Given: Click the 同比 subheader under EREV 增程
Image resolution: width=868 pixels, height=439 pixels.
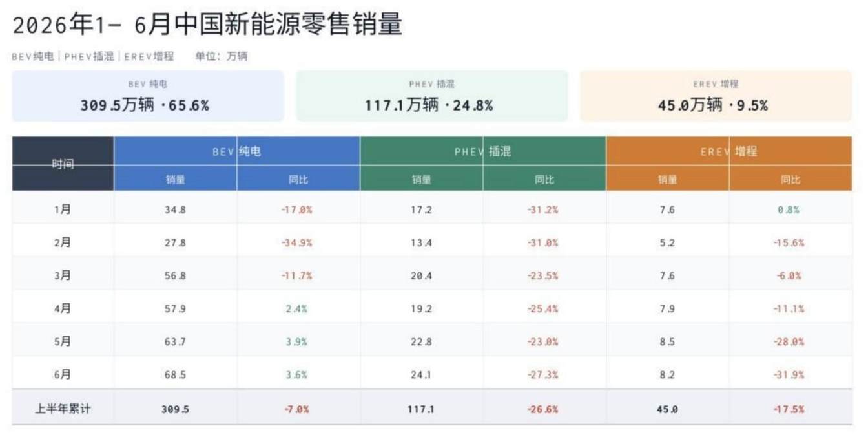Looking at the screenshot, I should 790,180.
